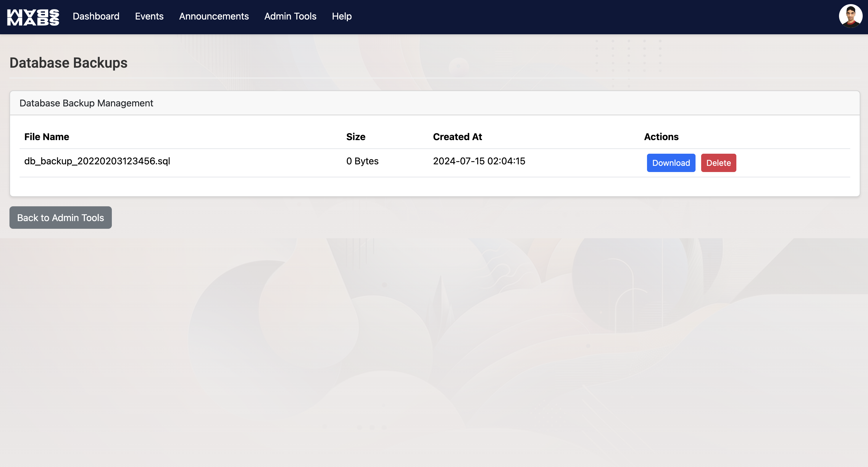
Task: Open the Help menu item
Action: (341, 16)
